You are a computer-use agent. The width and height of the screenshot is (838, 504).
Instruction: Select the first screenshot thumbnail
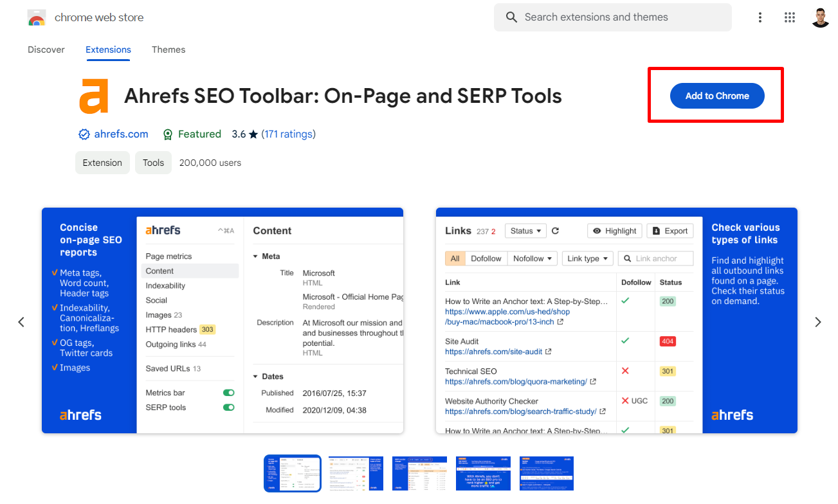click(x=293, y=474)
